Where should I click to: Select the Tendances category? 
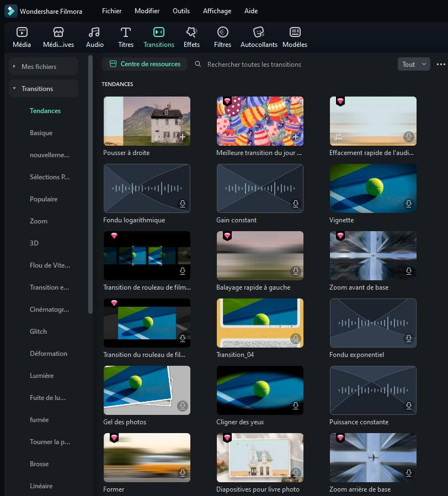[45, 111]
